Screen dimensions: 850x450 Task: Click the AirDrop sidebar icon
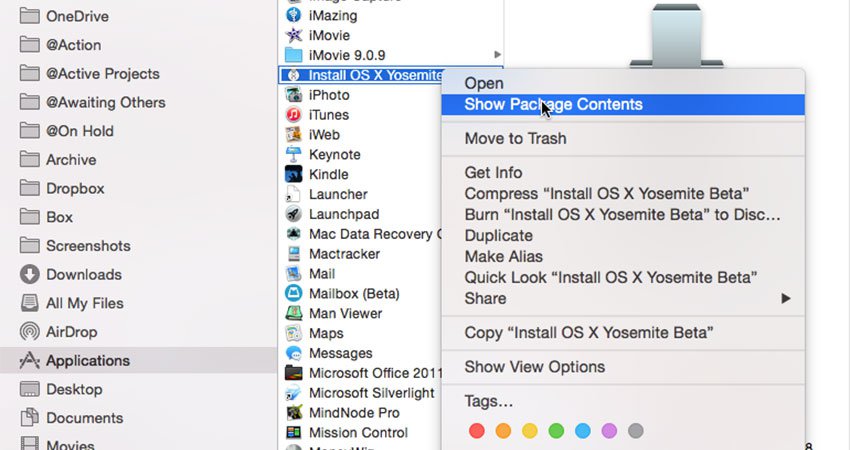coord(29,332)
